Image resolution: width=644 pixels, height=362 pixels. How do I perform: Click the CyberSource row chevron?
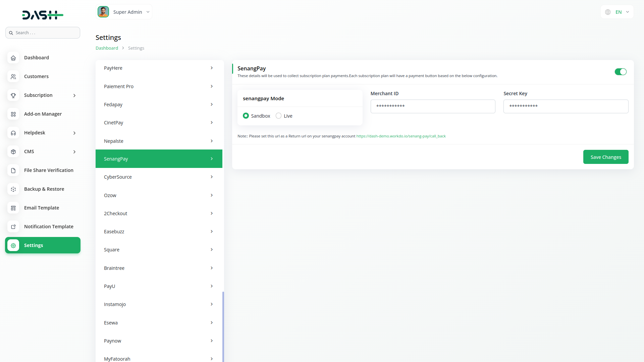coord(212,177)
